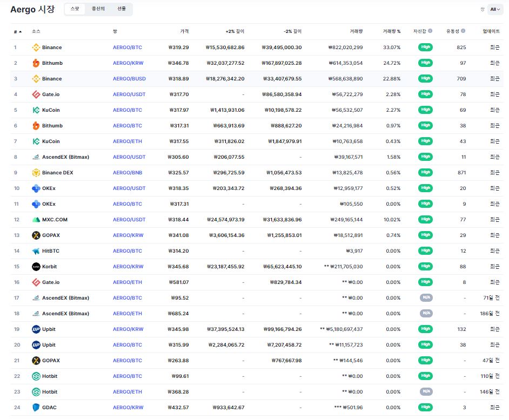Click the Bithumb logo in row 2
The width and height of the screenshot is (509, 420).
(x=36, y=63)
